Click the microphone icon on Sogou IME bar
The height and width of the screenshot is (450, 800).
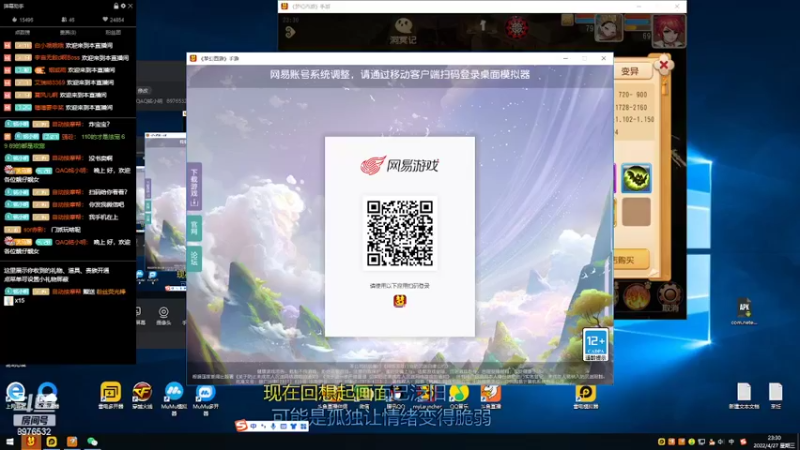pos(273,426)
